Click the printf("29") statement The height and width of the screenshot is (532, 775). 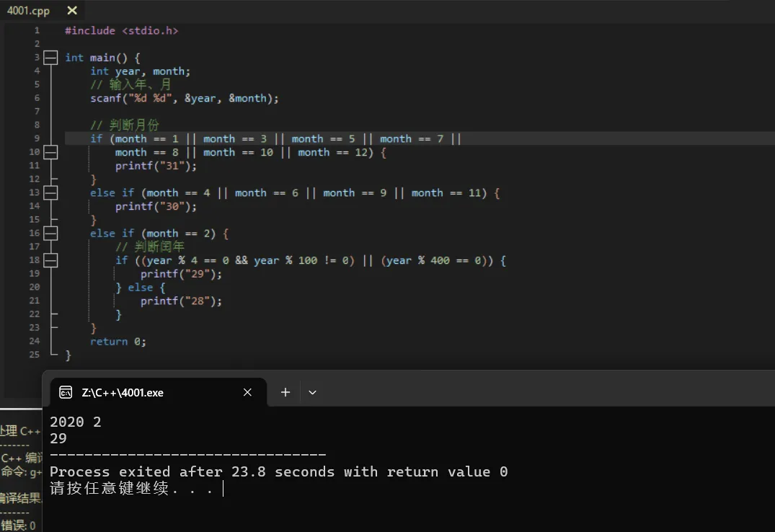point(181,274)
